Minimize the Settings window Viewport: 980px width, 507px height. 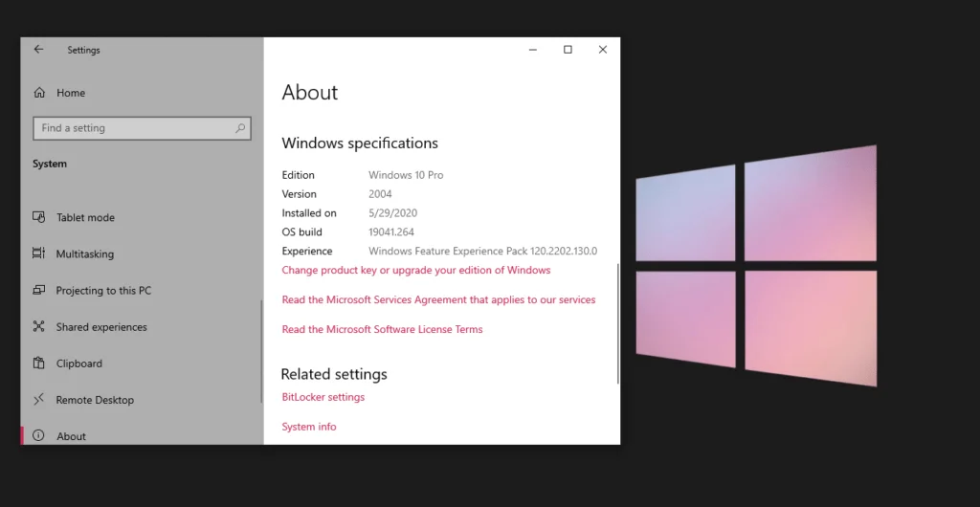pos(532,50)
